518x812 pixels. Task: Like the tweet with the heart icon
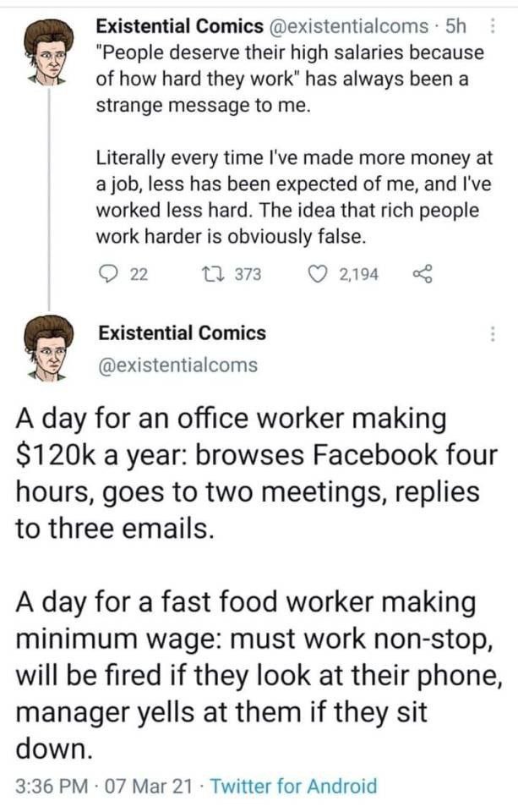pos(319,273)
